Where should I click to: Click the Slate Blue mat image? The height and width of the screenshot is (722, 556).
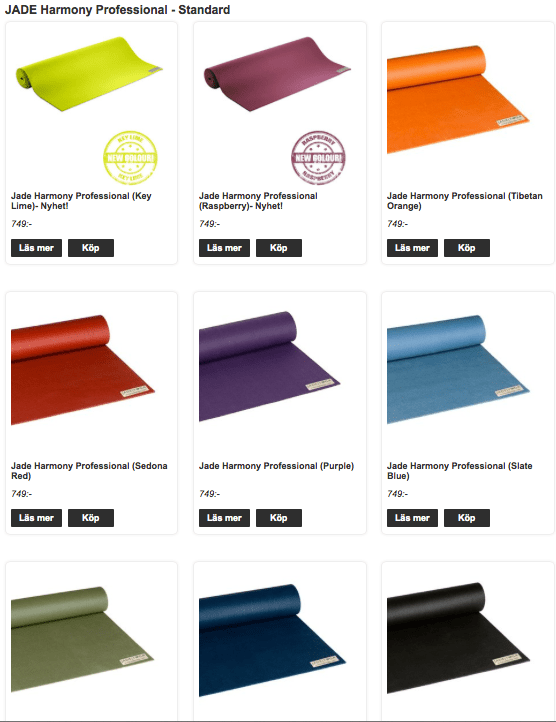[458, 369]
